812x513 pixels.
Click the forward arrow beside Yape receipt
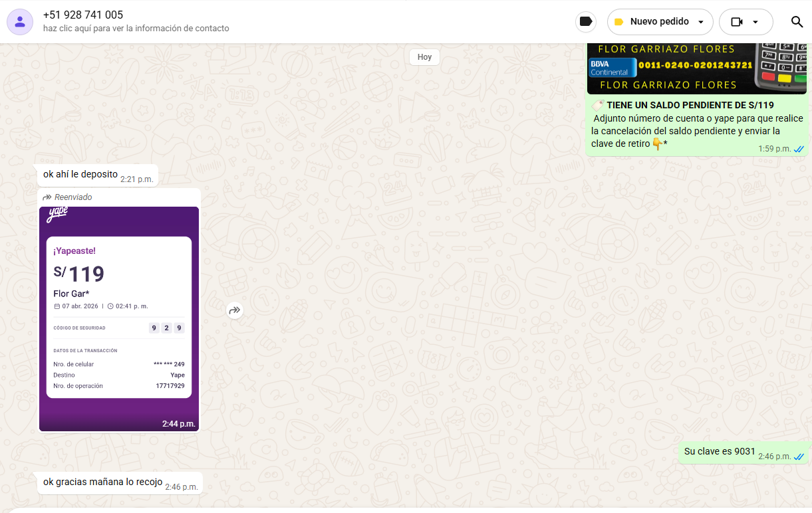[x=234, y=310]
